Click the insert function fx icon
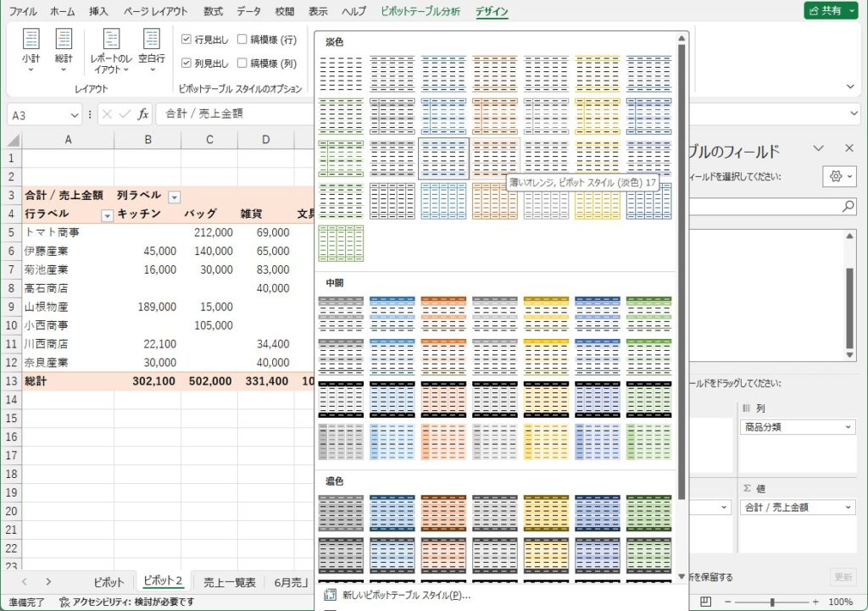The width and height of the screenshot is (868, 611). (x=143, y=114)
